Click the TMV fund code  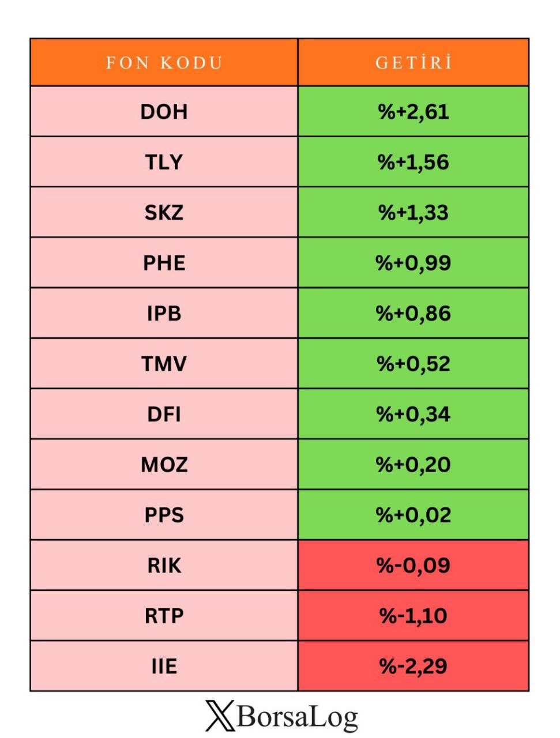tap(164, 364)
